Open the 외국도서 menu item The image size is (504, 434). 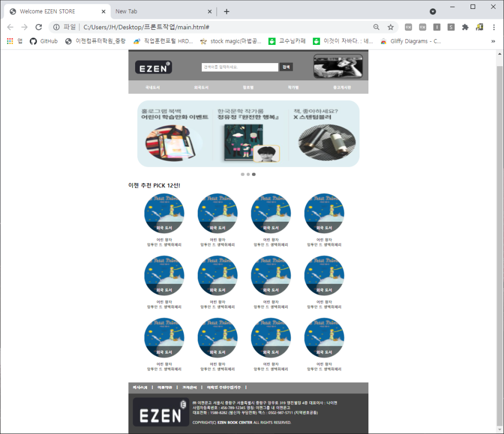pyautogui.click(x=201, y=88)
